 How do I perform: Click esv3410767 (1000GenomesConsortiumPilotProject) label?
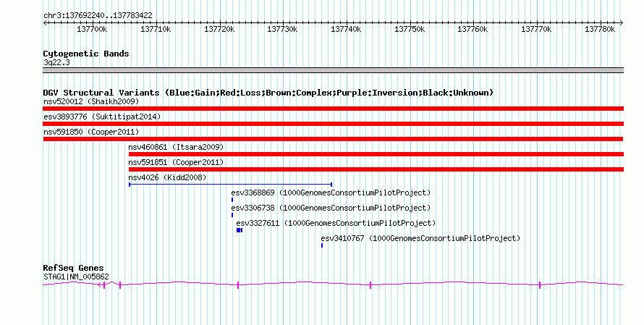click(420, 238)
